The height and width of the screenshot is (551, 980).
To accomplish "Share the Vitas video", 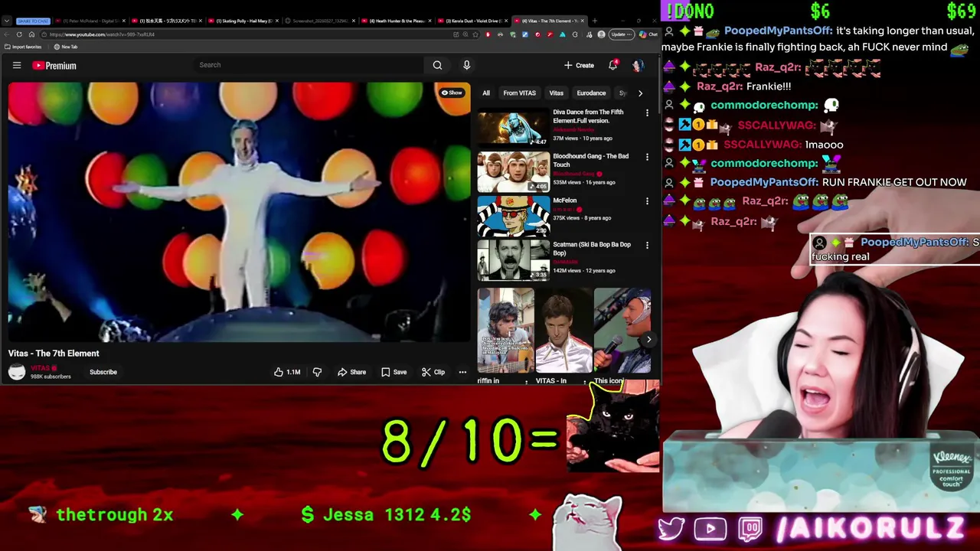I will tap(352, 372).
